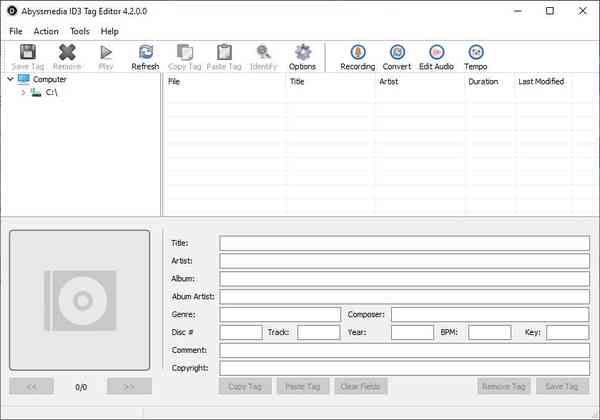Click the Identify magnifier toolbar icon
This screenshot has height=420, width=600.
[x=263, y=52]
